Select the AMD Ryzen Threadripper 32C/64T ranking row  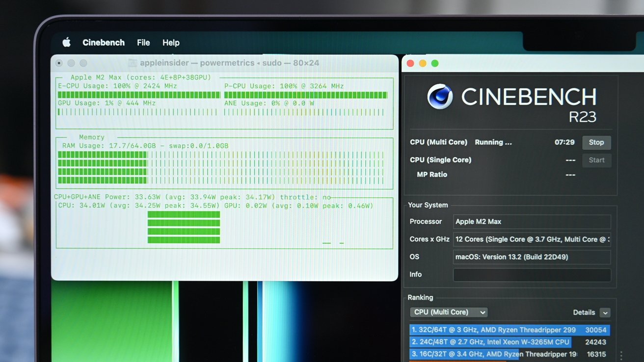tap(510, 330)
